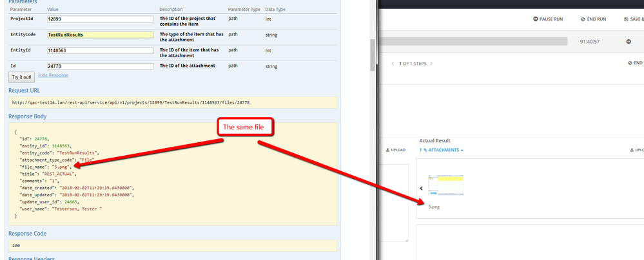Click the "update_user_id": 24663 line
Viewport: 644px width, 260px height.
(x=49, y=202)
